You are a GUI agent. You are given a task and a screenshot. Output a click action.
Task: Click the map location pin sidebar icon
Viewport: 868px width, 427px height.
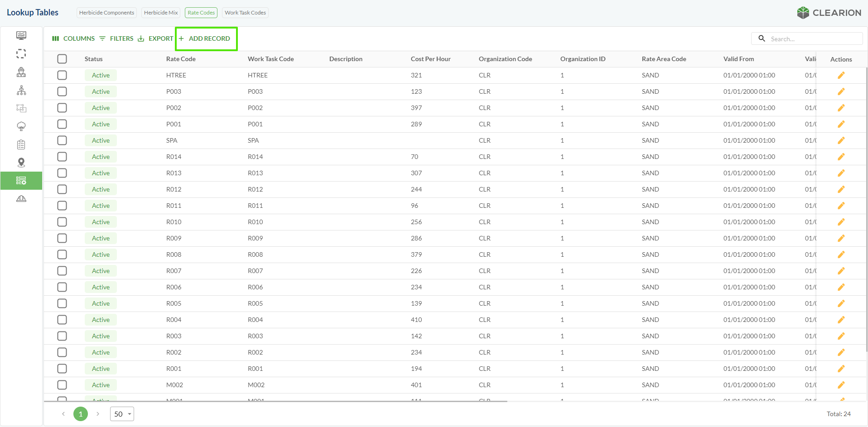(21, 163)
